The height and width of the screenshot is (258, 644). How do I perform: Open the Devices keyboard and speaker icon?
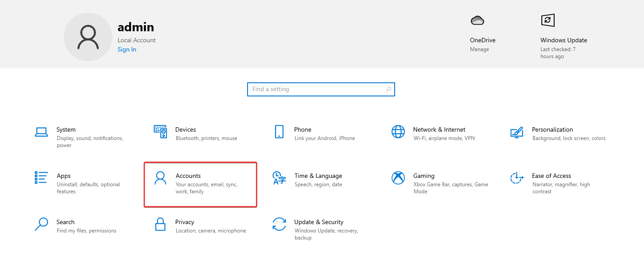(160, 132)
